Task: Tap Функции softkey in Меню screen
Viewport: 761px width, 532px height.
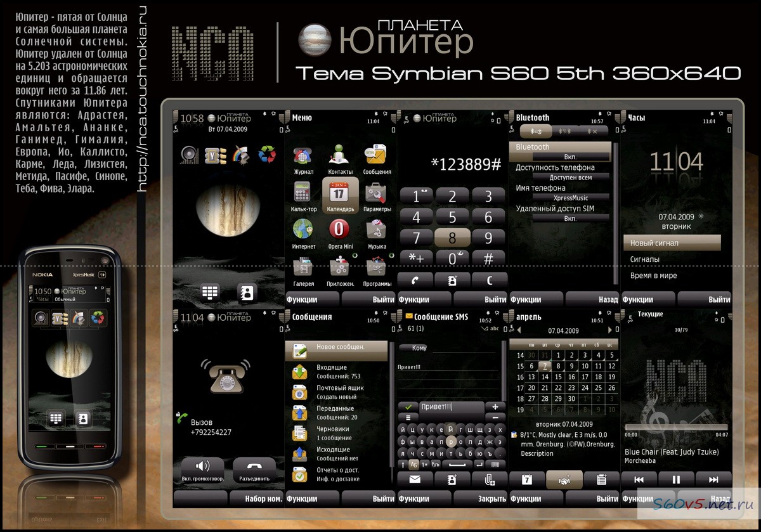Action: click(313, 299)
